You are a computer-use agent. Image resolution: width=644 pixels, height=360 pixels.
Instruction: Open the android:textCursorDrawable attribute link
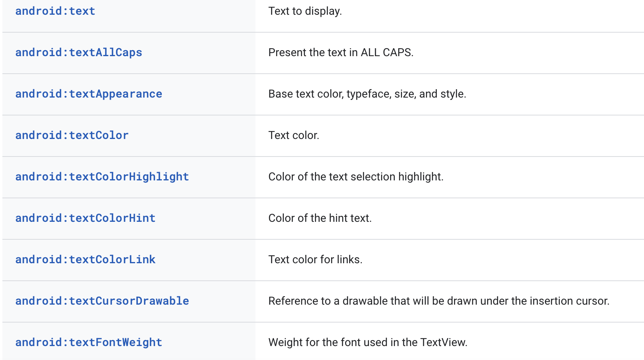102,301
